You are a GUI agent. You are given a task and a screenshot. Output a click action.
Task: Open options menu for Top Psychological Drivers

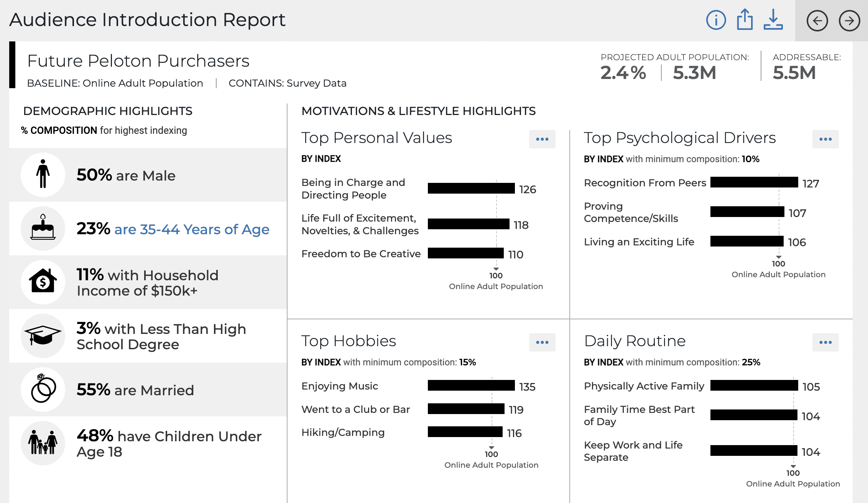click(x=825, y=139)
